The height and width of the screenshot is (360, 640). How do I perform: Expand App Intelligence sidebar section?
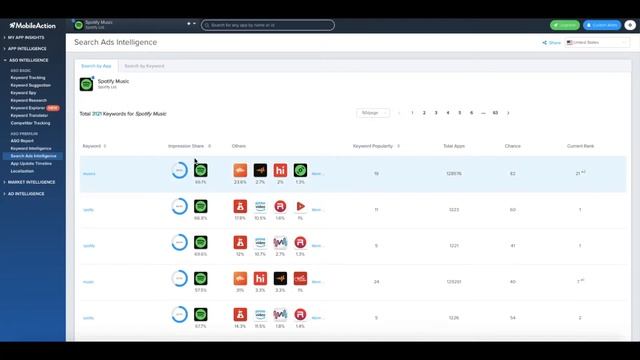(27, 49)
